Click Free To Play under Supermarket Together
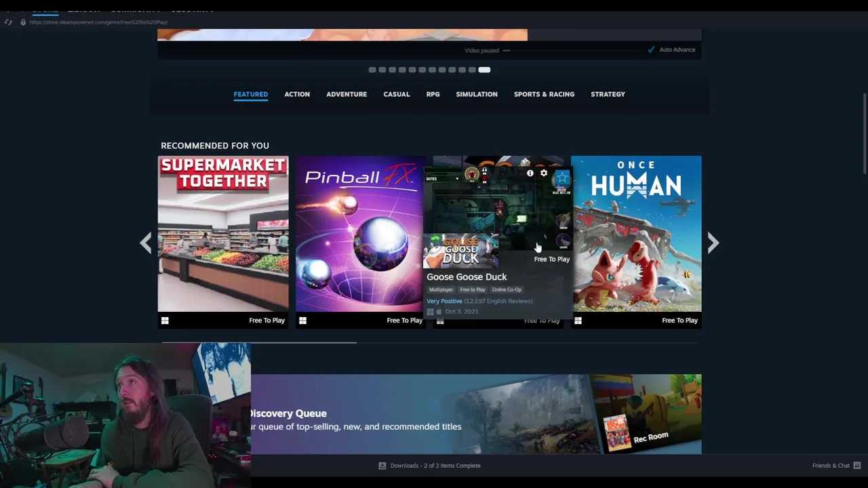868x488 pixels. pos(267,321)
